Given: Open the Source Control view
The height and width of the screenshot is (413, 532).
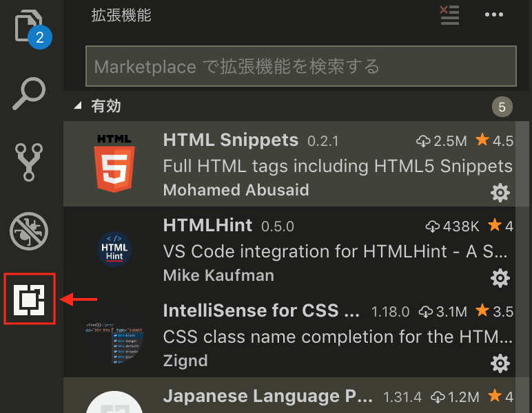Looking at the screenshot, I should [29, 162].
